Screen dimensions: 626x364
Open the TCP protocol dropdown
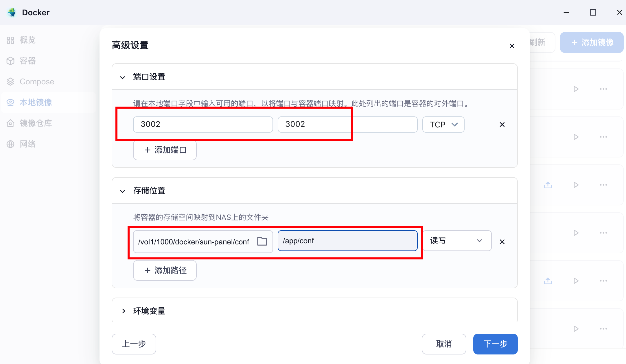443,125
